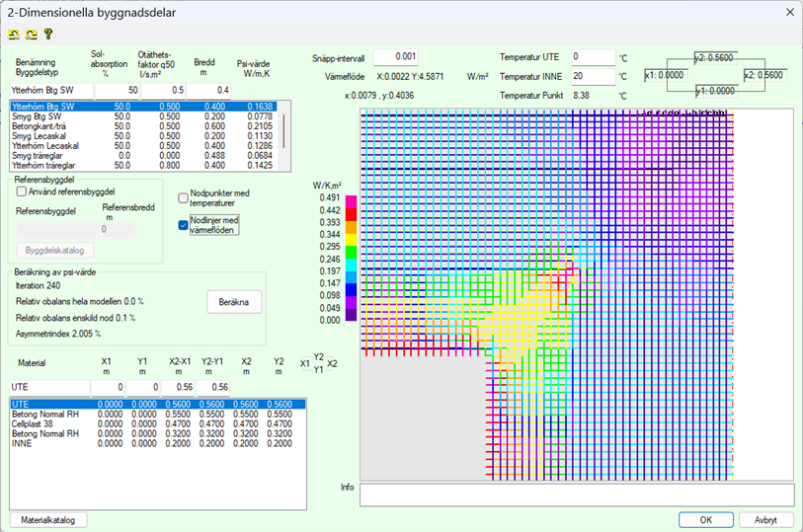This screenshot has height=532, width=803.
Task: Close the 2-Dimensionella byggnadsdelar dialog
Action: [787, 12]
